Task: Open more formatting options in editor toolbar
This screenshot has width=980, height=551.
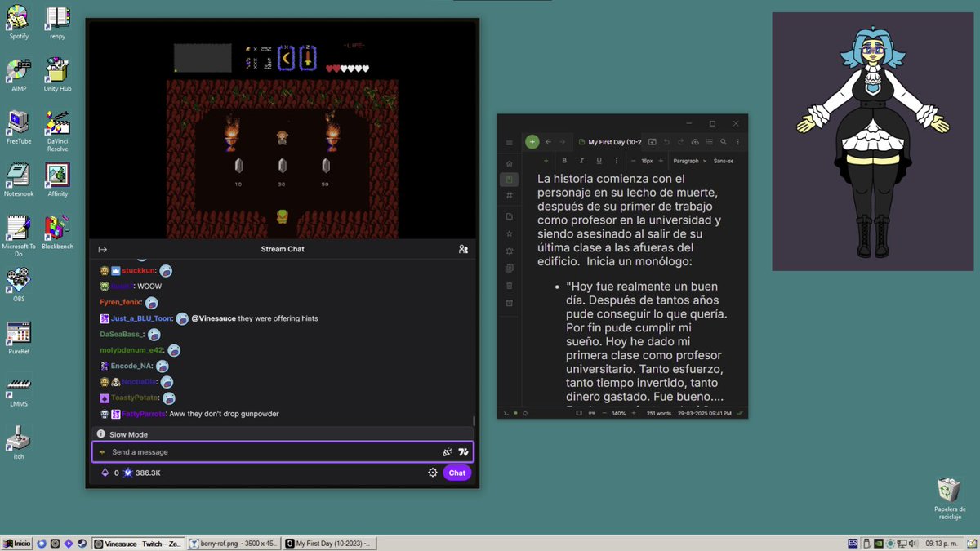Action: tap(617, 161)
